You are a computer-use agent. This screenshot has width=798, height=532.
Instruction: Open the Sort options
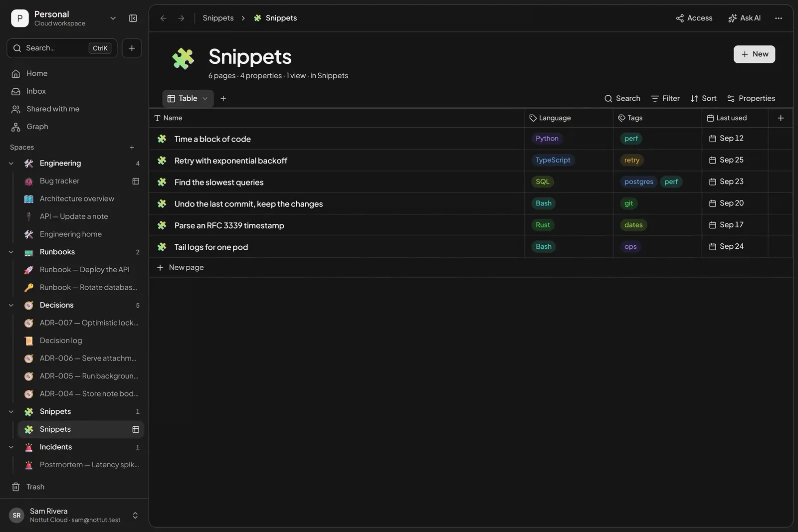pos(703,99)
